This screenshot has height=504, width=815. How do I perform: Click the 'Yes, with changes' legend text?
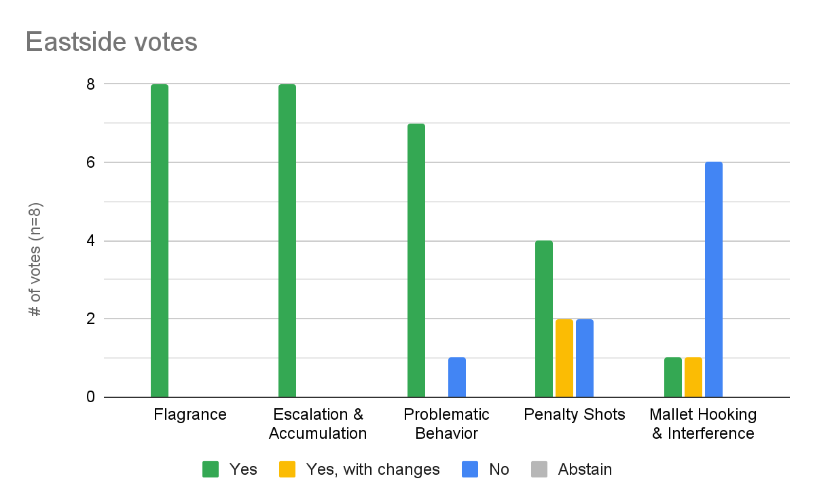[373, 469]
